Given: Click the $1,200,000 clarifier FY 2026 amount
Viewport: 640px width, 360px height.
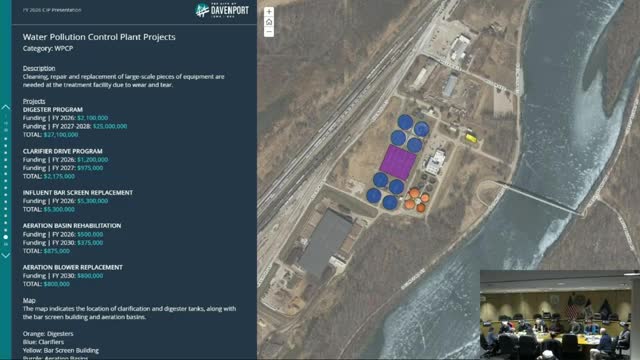Looking at the screenshot, I should (93, 160).
